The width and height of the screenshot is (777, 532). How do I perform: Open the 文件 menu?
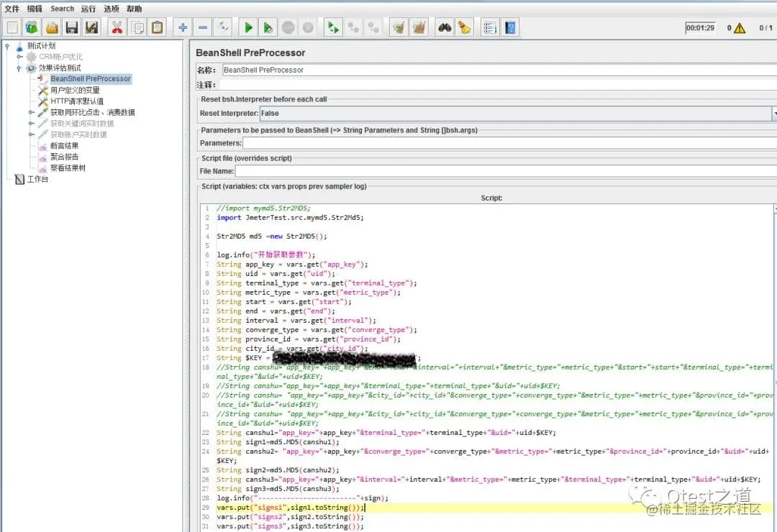12,9
